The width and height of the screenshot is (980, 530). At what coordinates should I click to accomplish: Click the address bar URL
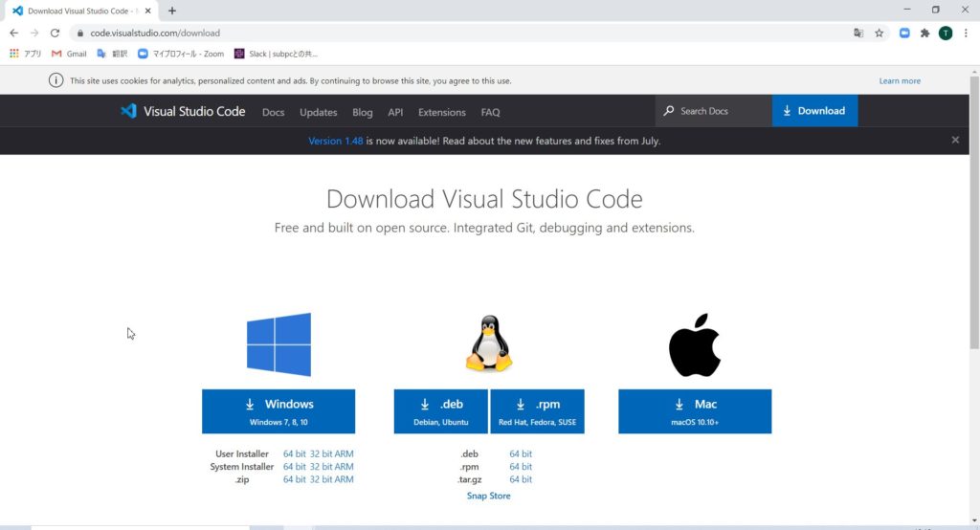pyautogui.click(x=155, y=33)
